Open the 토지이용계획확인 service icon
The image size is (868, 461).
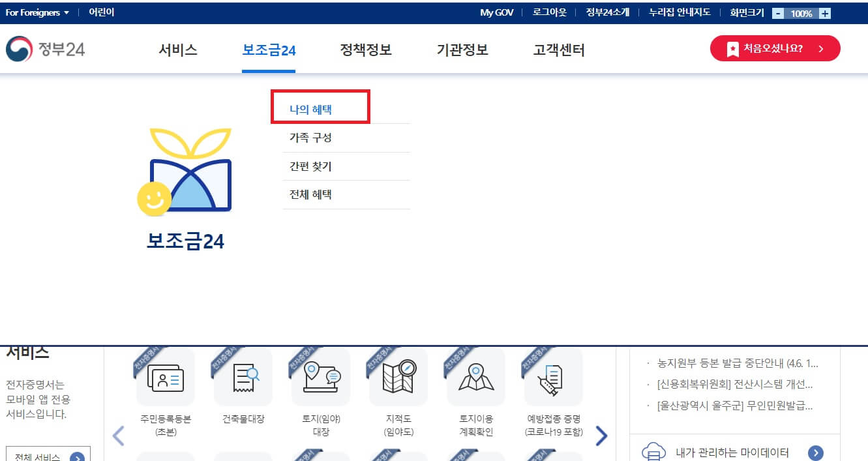(476, 377)
